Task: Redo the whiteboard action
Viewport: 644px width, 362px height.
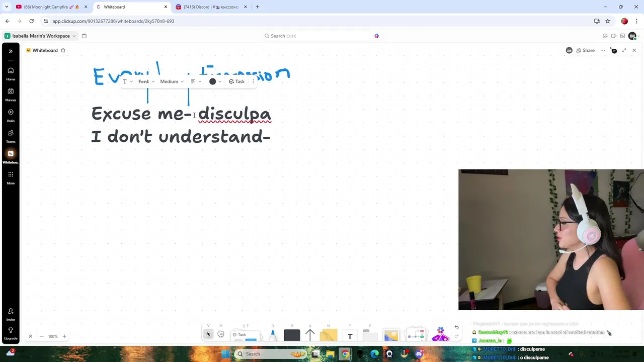Action: [456, 336]
